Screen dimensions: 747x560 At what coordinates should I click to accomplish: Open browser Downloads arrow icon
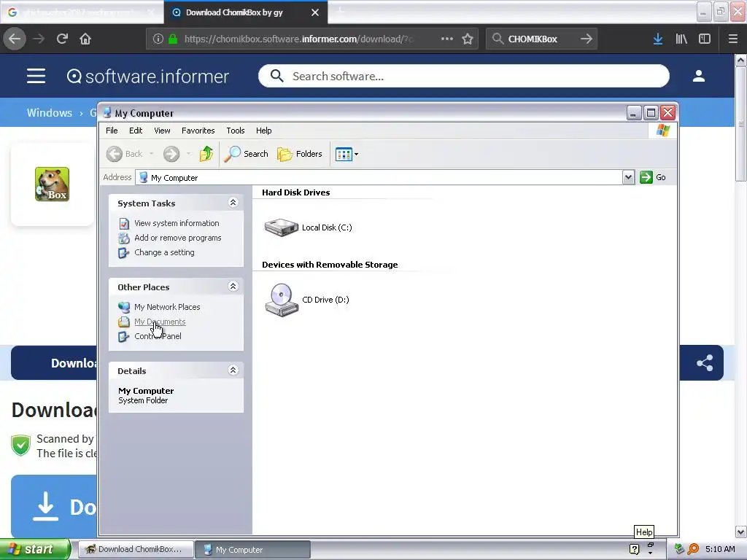(658, 39)
